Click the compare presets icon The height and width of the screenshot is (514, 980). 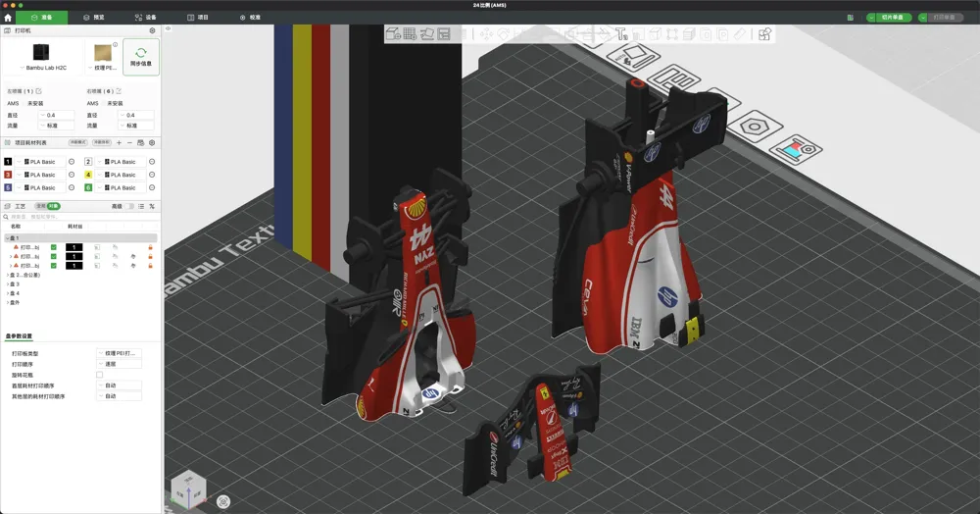click(152, 206)
